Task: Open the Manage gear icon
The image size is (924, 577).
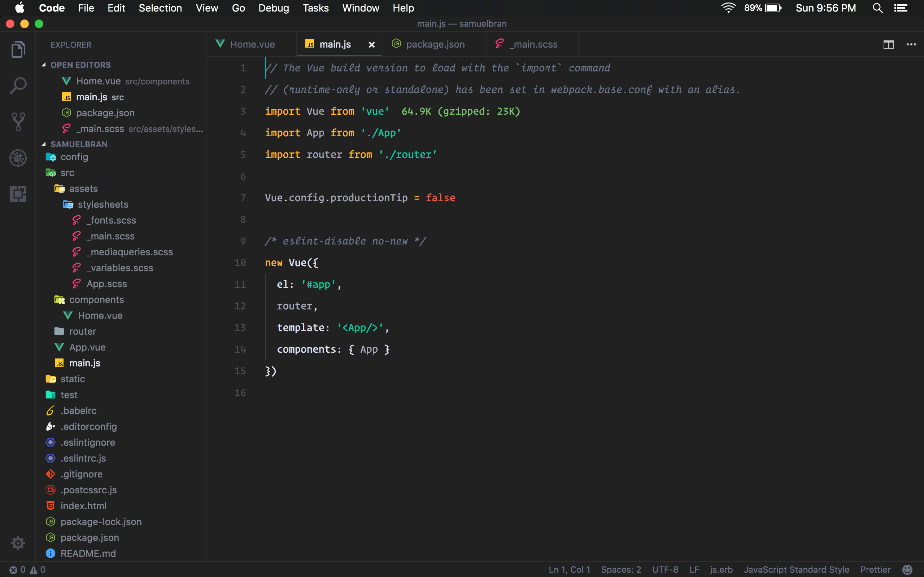Action: (x=18, y=542)
